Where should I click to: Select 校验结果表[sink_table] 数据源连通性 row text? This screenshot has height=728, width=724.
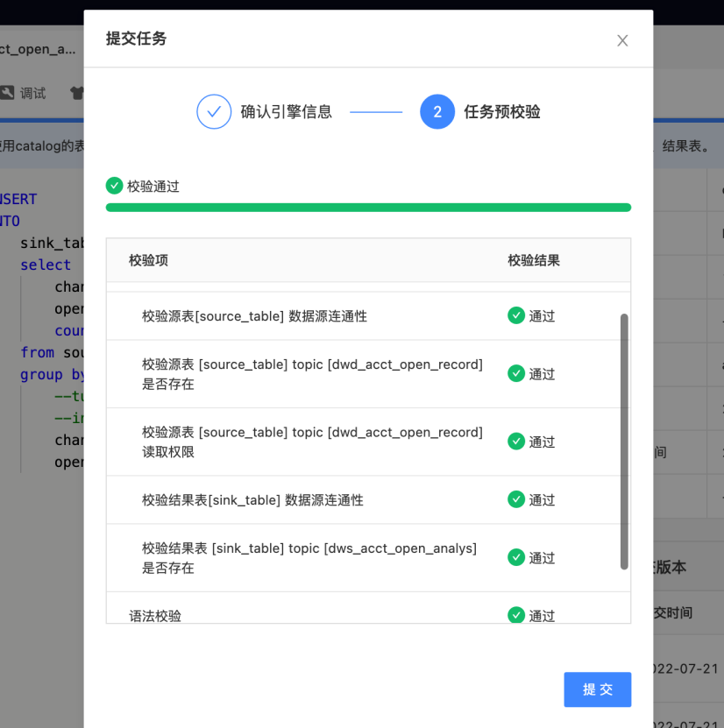click(x=252, y=500)
